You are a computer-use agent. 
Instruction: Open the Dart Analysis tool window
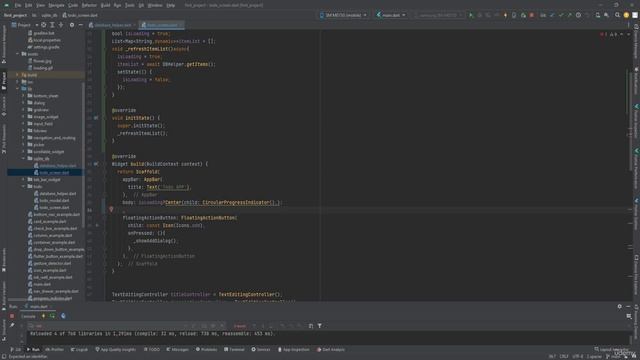point(331,349)
